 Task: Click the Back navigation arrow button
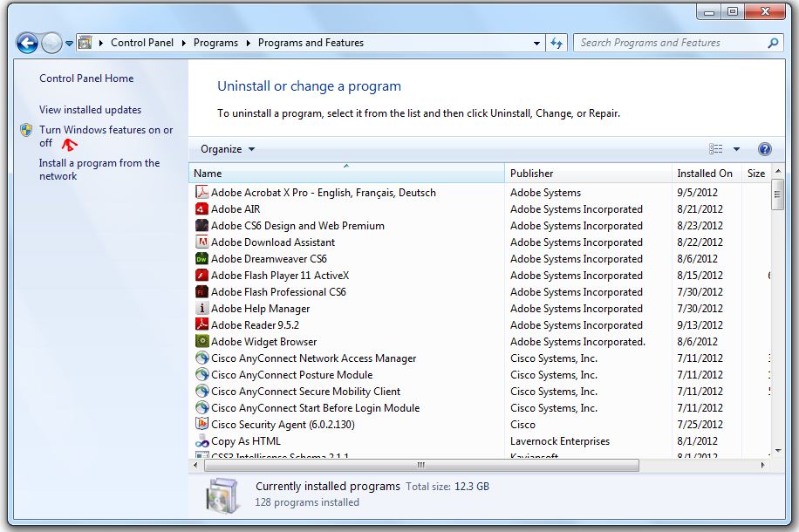pyautogui.click(x=27, y=43)
